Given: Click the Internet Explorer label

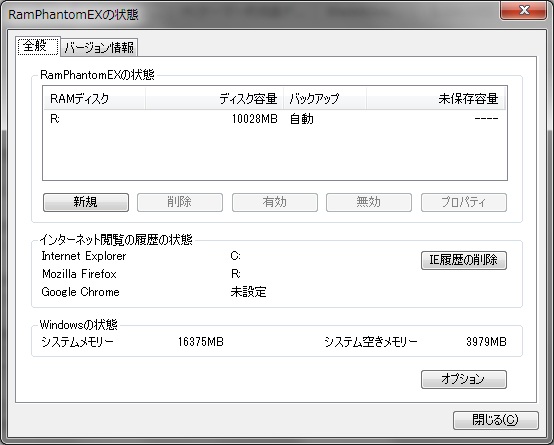Looking at the screenshot, I should click(84, 256).
